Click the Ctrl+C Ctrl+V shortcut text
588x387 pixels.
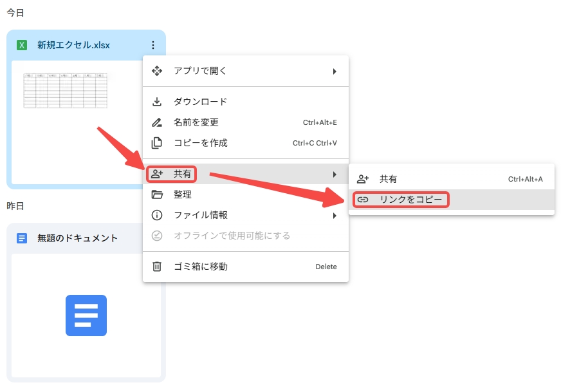pos(315,144)
